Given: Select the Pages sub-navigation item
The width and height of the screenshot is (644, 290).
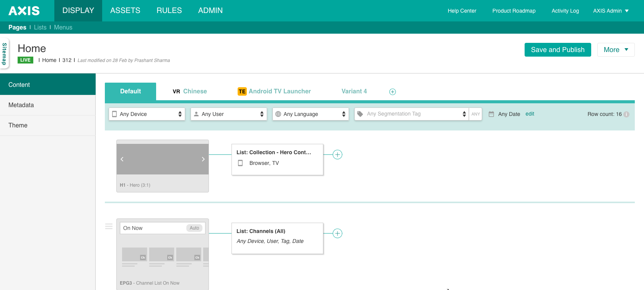Looking at the screenshot, I should (x=17, y=28).
